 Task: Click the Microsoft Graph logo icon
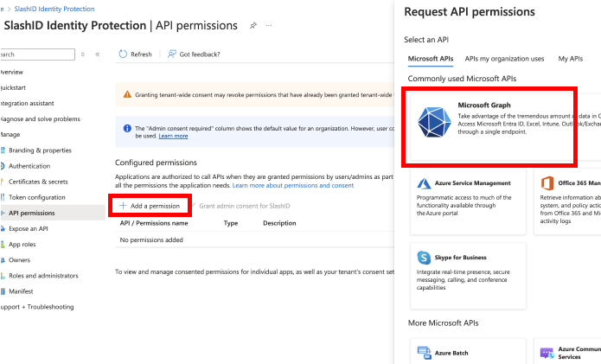coord(434,122)
